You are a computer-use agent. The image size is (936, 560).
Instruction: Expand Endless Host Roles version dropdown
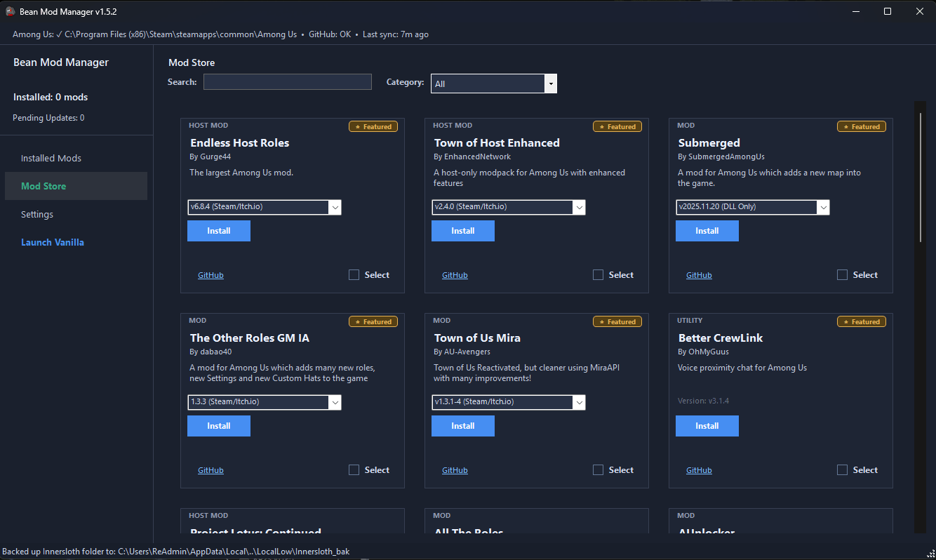pyautogui.click(x=335, y=207)
